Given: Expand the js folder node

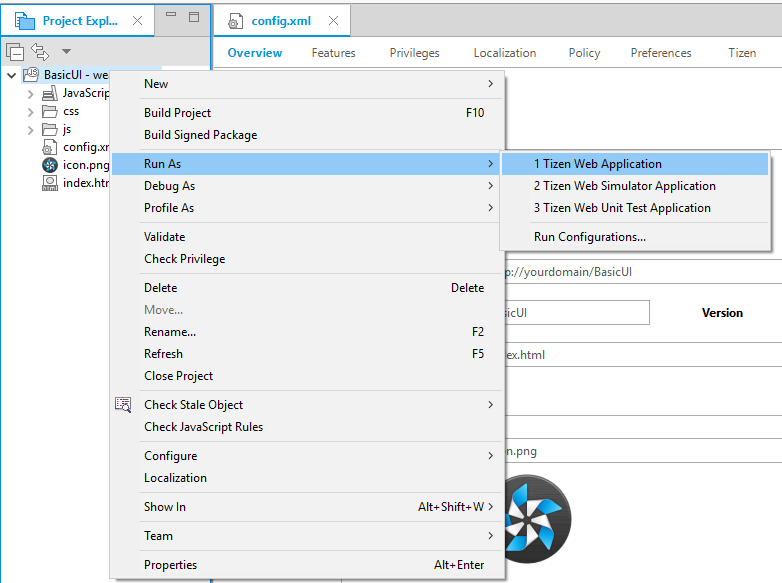Looking at the screenshot, I should 30,129.
